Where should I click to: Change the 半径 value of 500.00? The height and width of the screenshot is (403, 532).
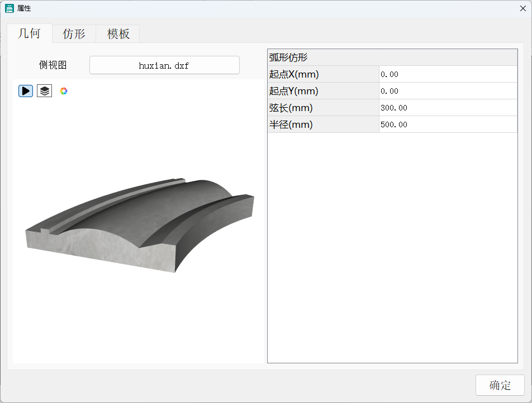tap(447, 124)
